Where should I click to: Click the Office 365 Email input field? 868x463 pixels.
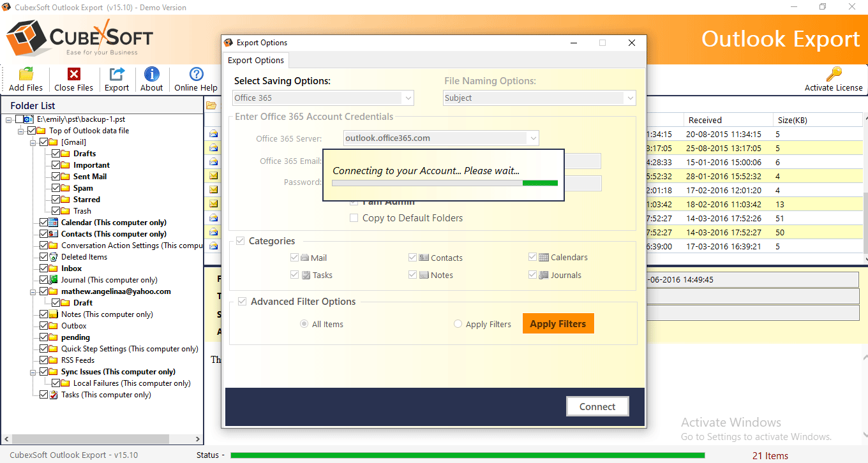[x=582, y=161]
